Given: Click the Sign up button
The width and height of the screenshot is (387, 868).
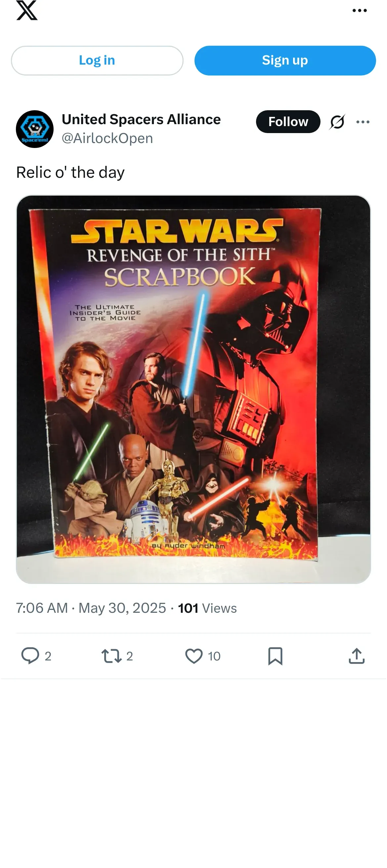Looking at the screenshot, I should click(x=285, y=60).
